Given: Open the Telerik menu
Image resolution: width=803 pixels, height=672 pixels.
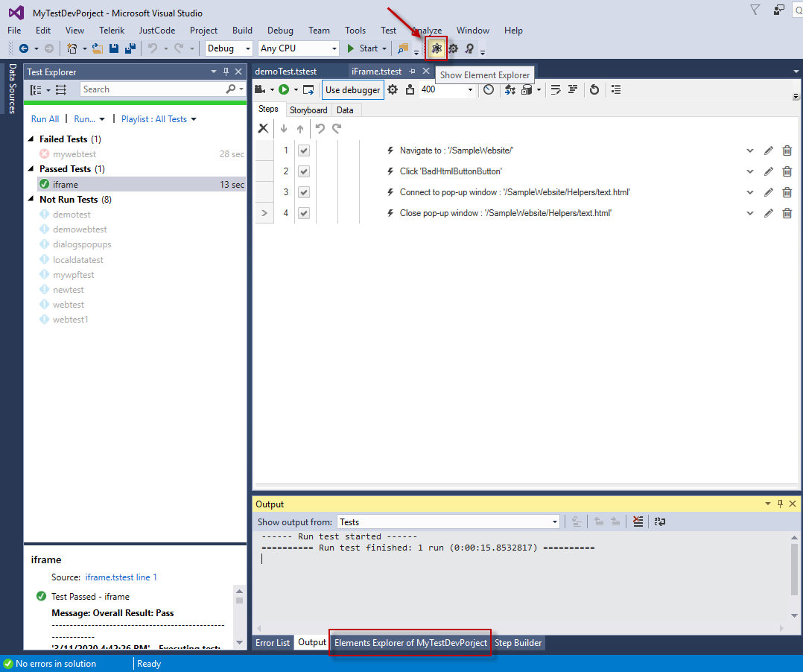Looking at the screenshot, I should click(x=112, y=31).
